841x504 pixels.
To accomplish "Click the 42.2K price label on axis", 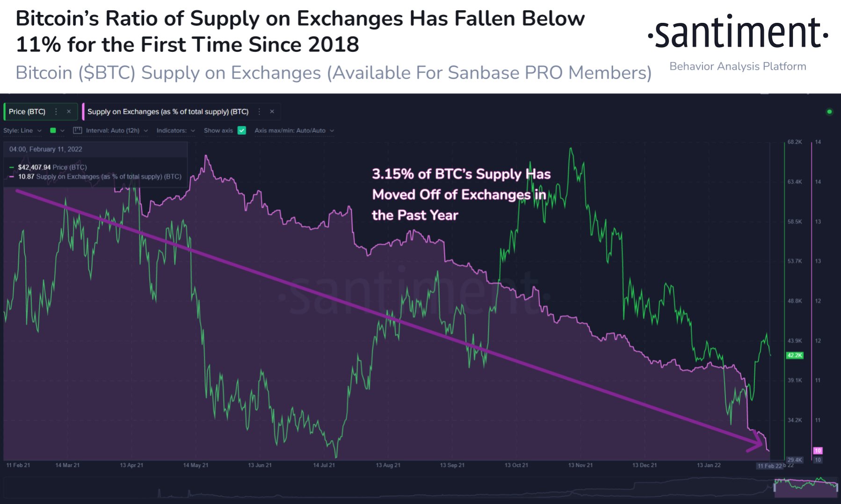I will (x=795, y=356).
